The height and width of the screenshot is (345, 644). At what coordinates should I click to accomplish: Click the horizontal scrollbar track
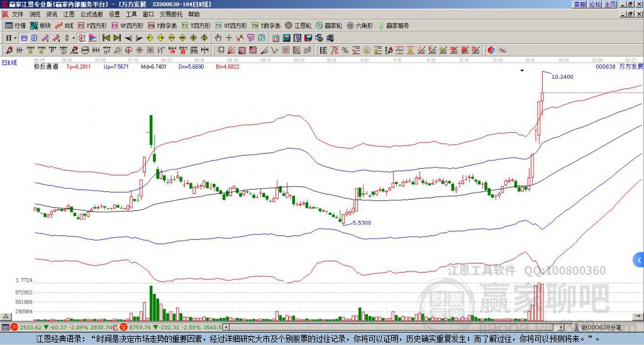point(394,327)
